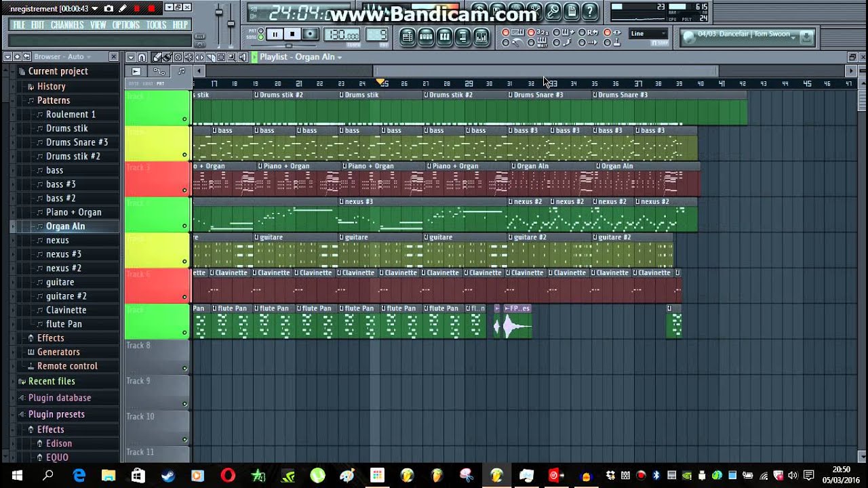Select the Roulement 1 pattern in browser
This screenshot has height=488, width=868.
71,115
